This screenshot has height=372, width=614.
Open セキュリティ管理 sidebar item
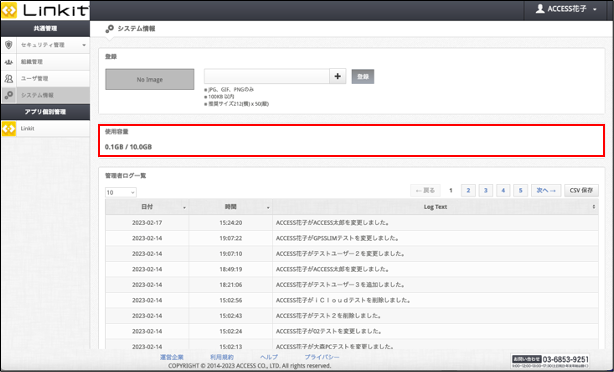click(45, 45)
